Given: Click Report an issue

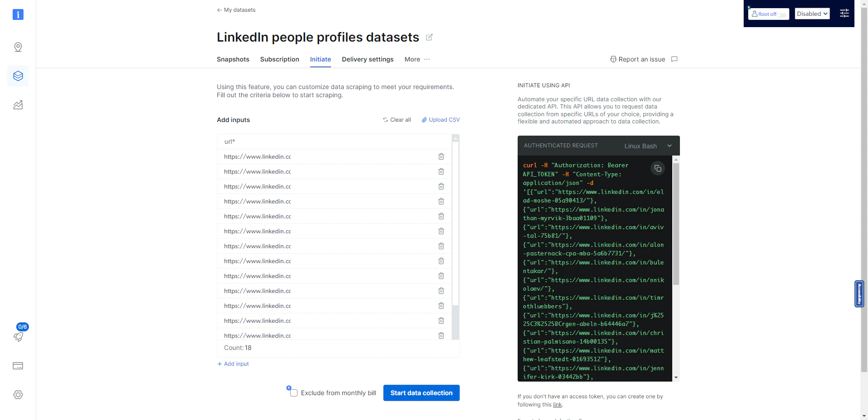Looking at the screenshot, I should (637, 59).
